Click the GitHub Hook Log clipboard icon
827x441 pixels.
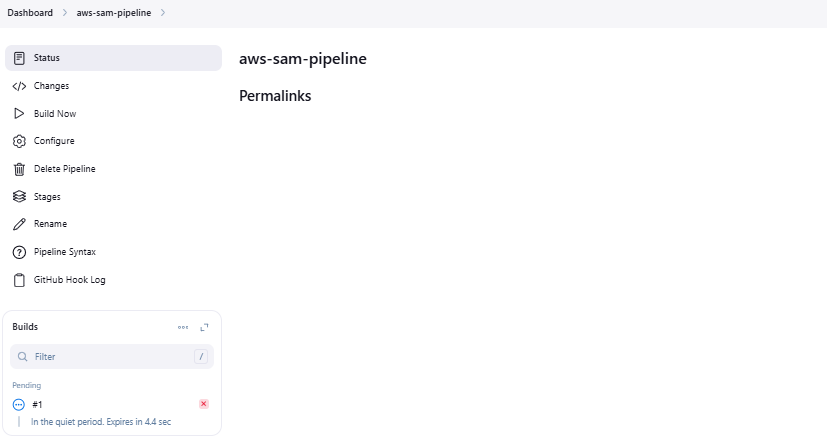pyautogui.click(x=19, y=280)
